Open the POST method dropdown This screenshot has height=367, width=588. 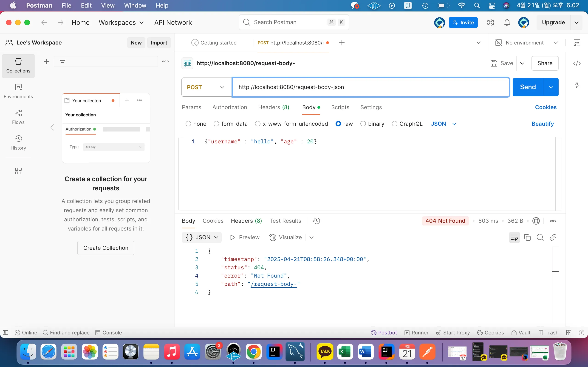pos(206,87)
